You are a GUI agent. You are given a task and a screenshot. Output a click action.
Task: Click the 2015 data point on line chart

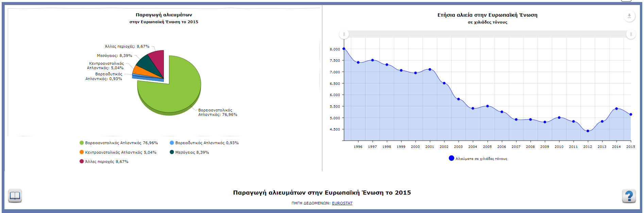click(x=631, y=115)
